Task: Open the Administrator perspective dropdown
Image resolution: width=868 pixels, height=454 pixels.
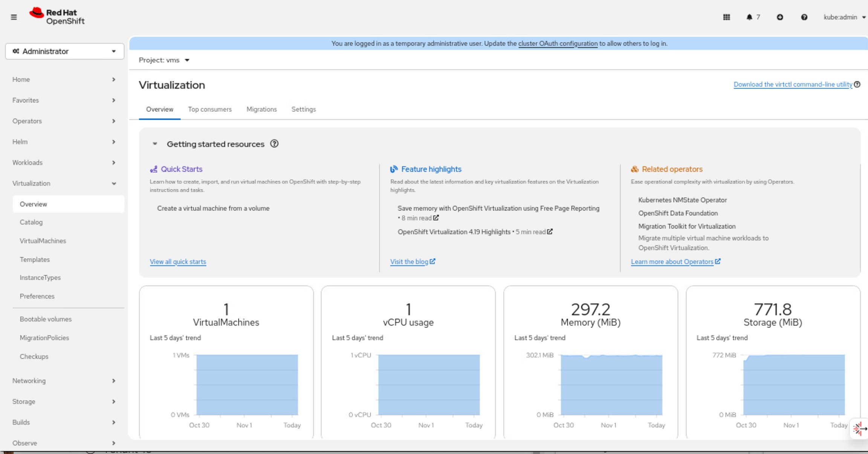Action: 64,51
